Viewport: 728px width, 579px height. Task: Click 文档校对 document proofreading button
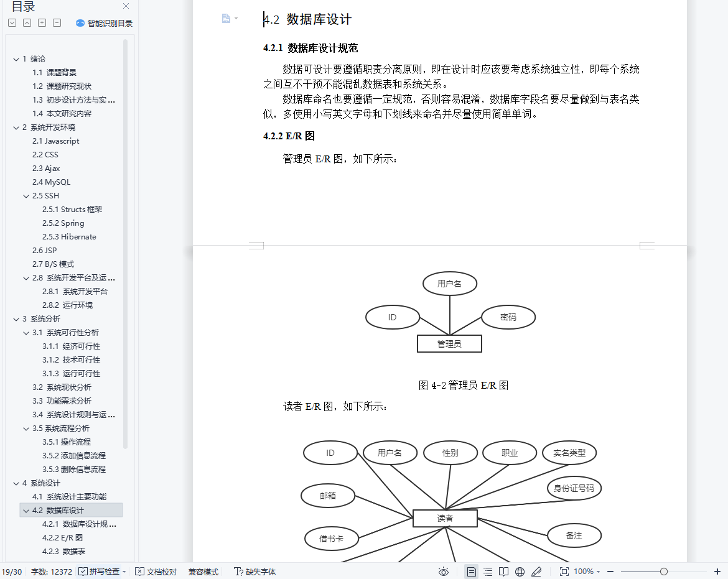156,572
